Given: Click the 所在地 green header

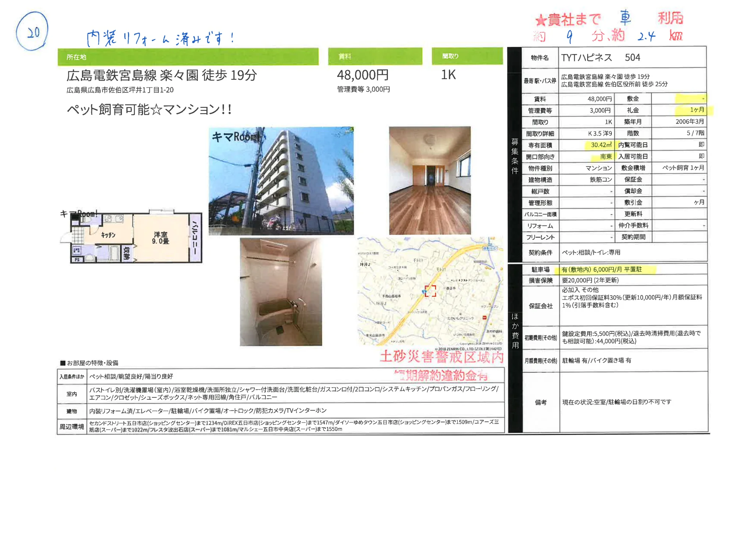Looking at the screenshot, I should [x=188, y=57].
